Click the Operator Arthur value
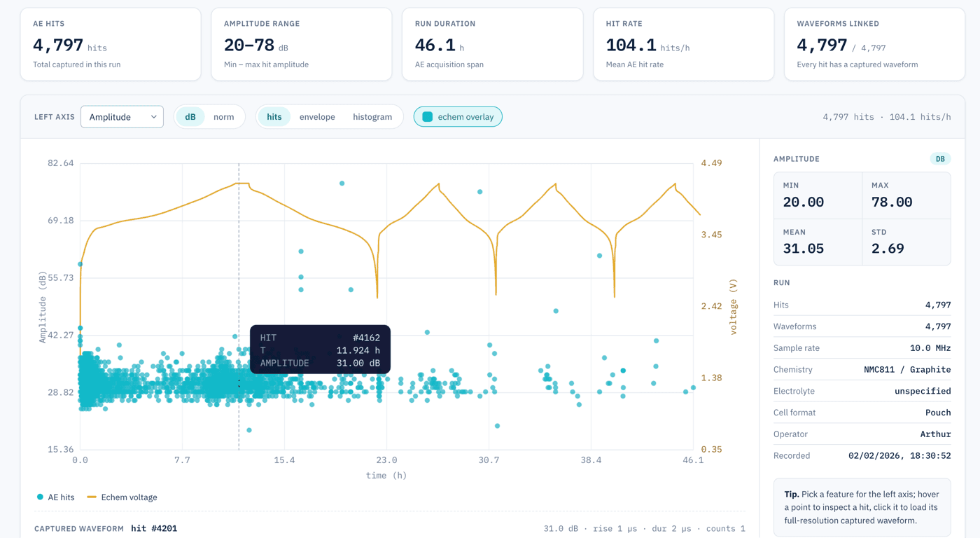 click(x=935, y=434)
